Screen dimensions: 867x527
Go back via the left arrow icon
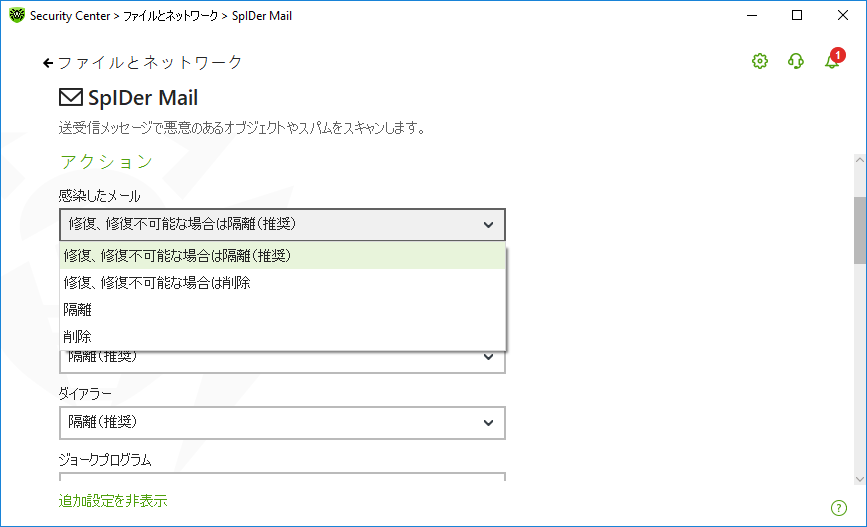point(48,63)
